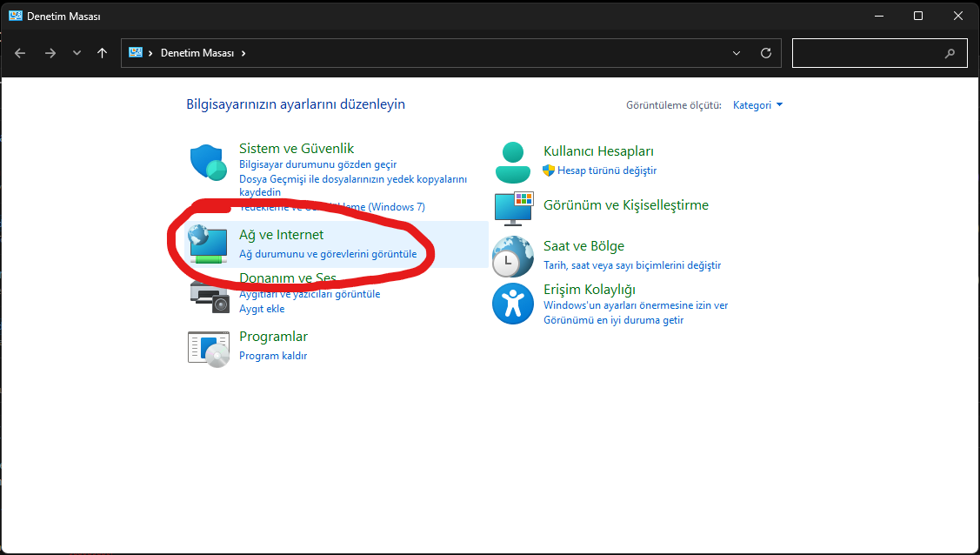Open Sistem ve Güvenlik shield icon

click(x=208, y=163)
